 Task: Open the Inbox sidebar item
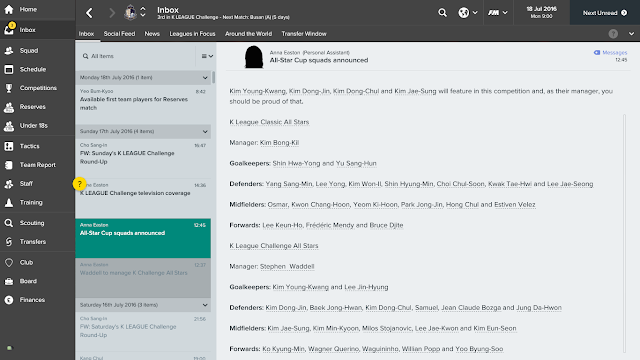38,30
